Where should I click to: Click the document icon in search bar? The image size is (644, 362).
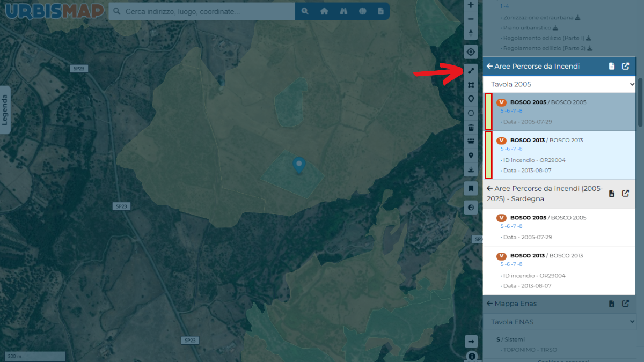380,11
